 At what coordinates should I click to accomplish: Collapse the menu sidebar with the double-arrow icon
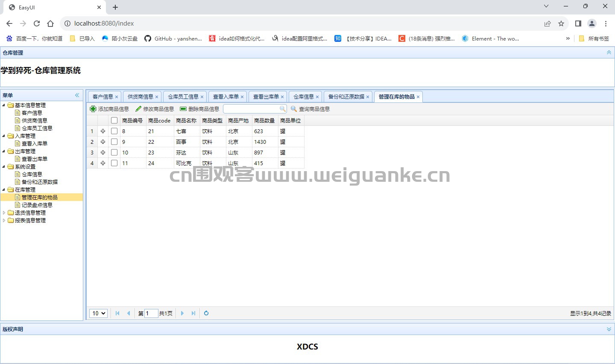click(77, 95)
